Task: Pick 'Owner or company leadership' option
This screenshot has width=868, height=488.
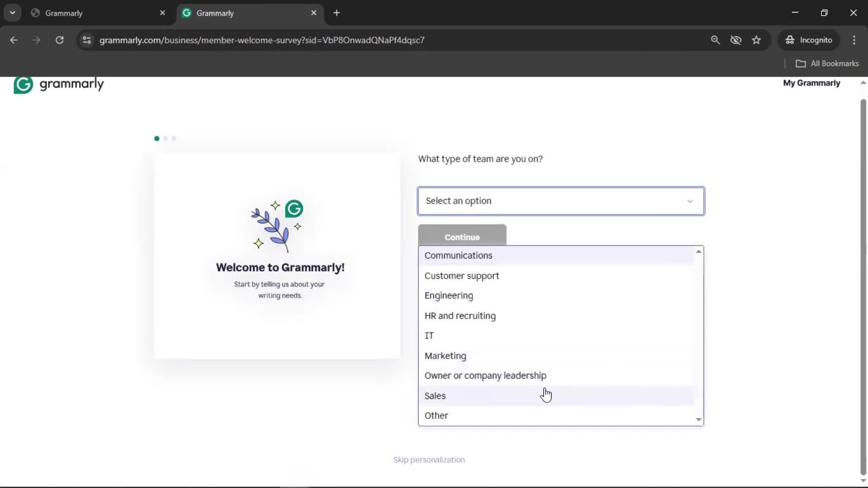Action: tap(485, 375)
